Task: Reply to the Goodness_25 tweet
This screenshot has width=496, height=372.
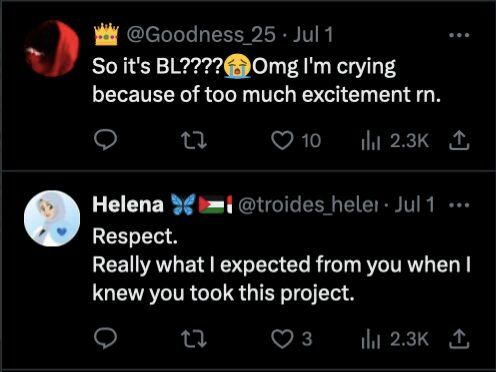Action: pyautogui.click(x=105, y=140)
